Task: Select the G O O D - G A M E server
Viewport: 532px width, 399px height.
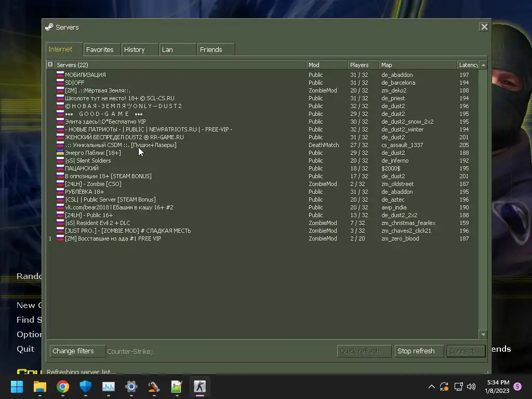Action: pyautogui.click(x=262, y=114)
